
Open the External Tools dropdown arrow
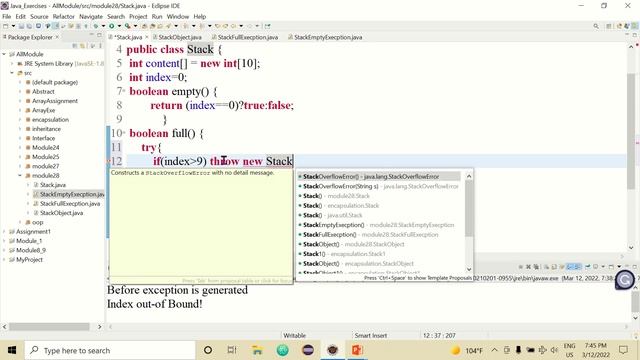(136, 26)
